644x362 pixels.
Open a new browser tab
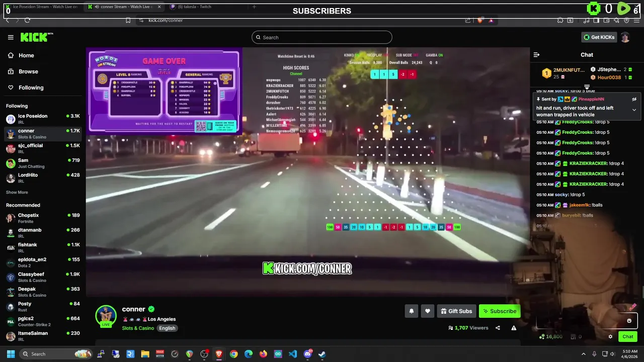coord(254,7)
